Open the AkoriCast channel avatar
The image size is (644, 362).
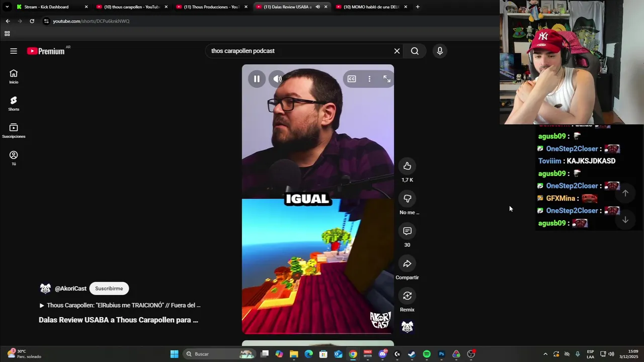click(45, 289)
